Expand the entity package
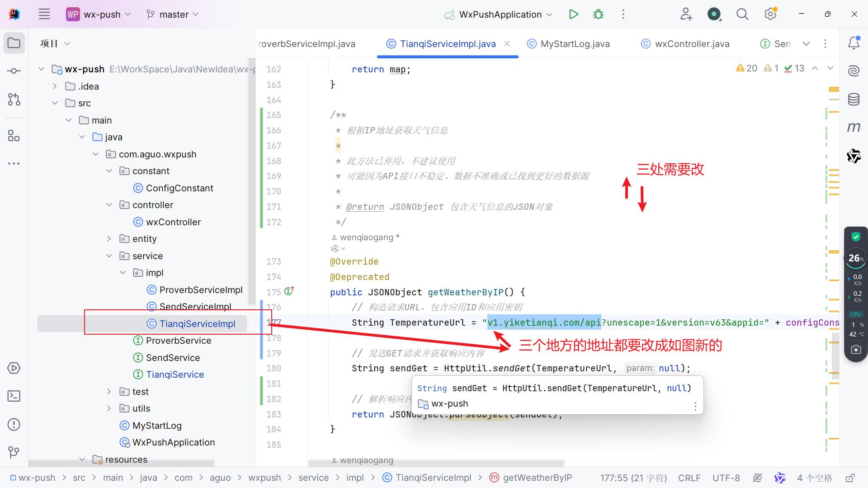 coord(109,239)
